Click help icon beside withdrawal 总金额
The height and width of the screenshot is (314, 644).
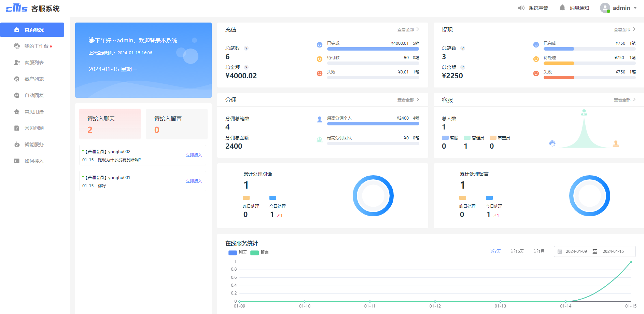[x=463, y=68]
